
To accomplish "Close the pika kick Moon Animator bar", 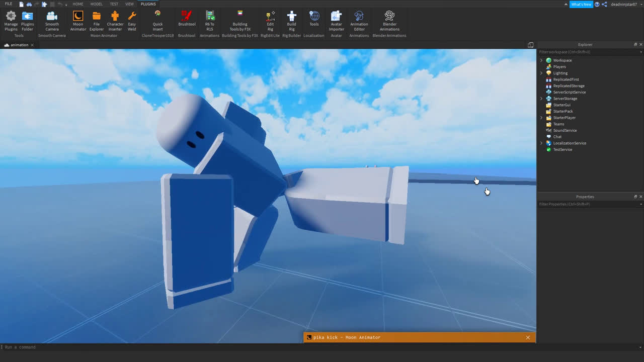I will (528, 337).
